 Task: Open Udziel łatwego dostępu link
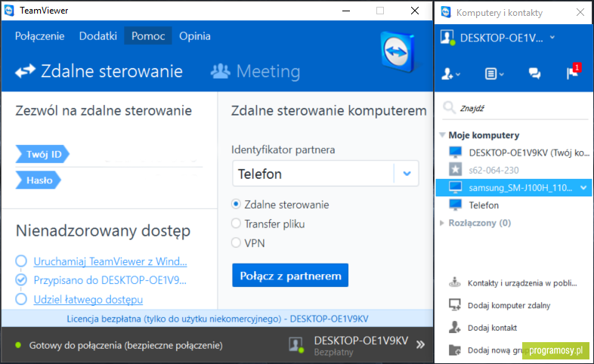pyautogui.click(x=88, y=299)
